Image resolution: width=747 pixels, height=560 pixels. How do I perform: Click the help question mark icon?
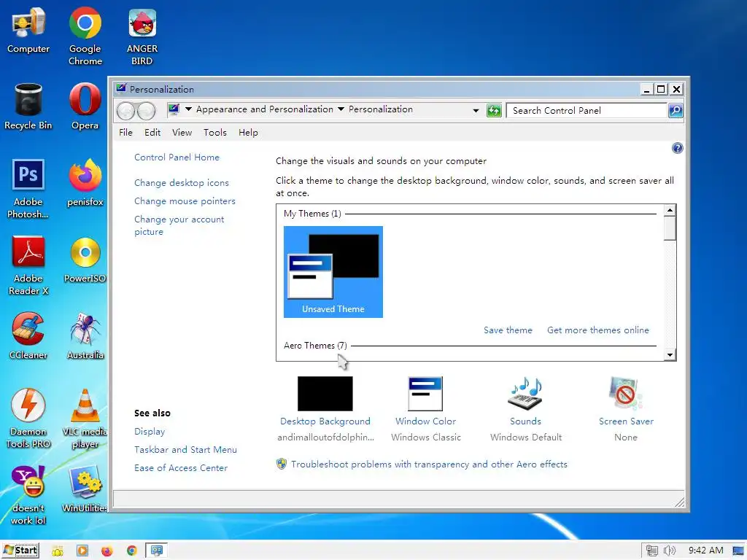(x=677, y=148)
